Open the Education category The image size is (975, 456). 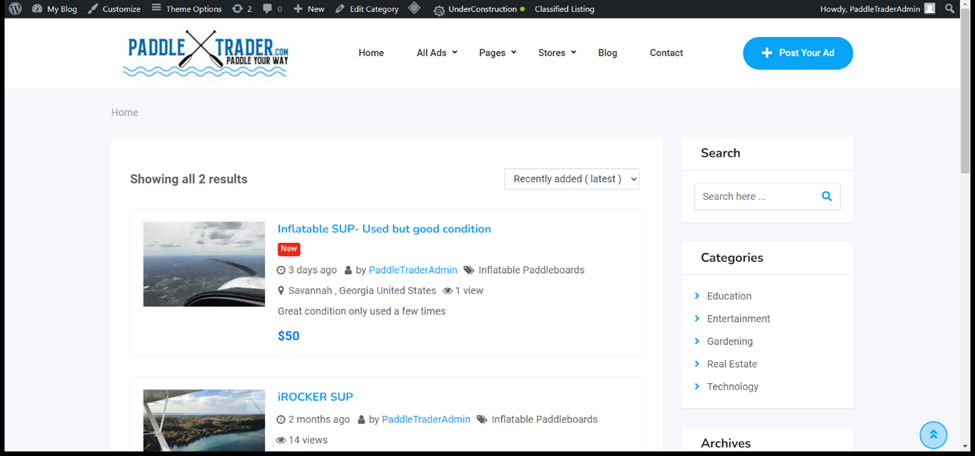(x=729, y=296)
